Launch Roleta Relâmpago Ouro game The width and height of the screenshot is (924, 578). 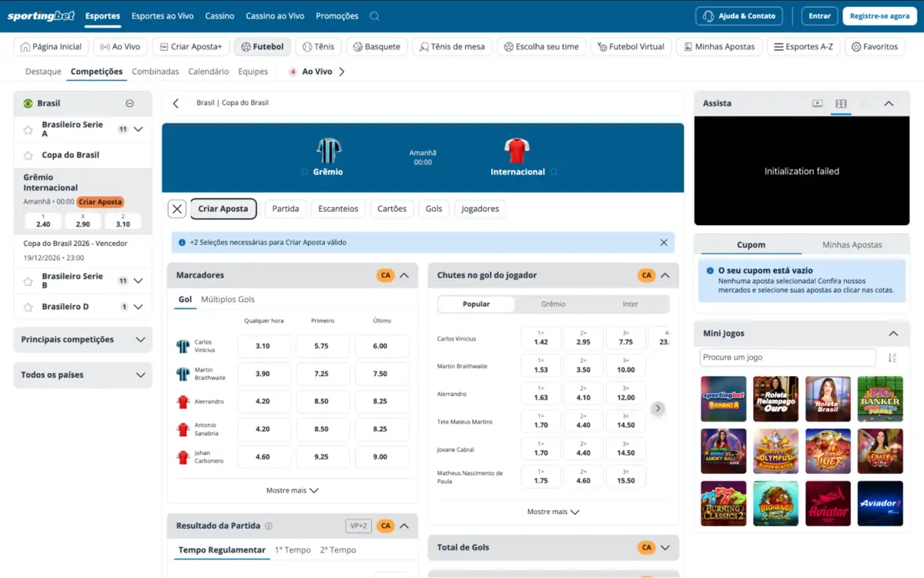coord(775,398)
